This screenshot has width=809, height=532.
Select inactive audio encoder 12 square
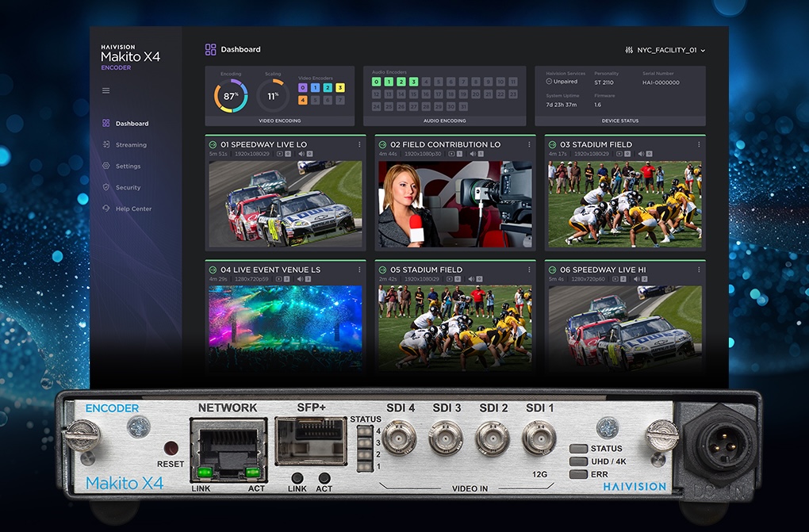(377, 94)
